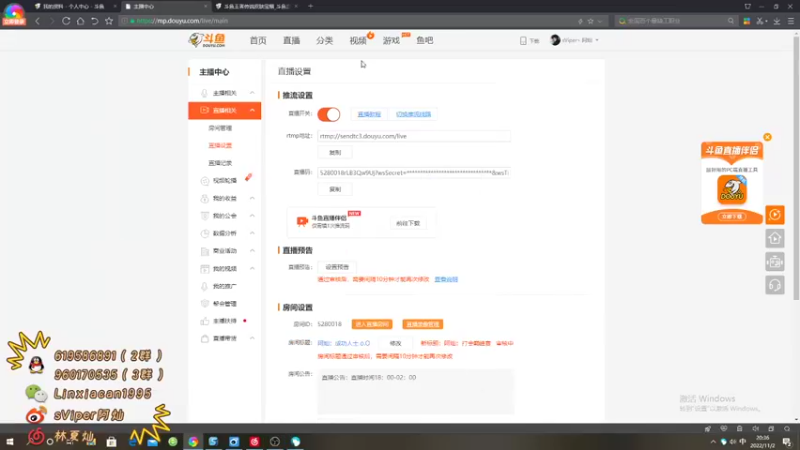The width and height of the screenshot is (800, 450).
Task: Click the 下载 phone icon in header
Action: (523, 40)
